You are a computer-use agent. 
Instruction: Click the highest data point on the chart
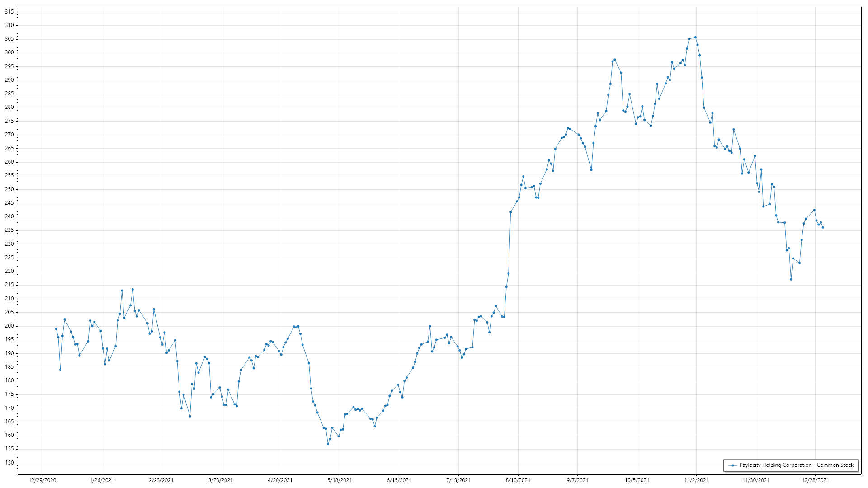click(x=695, y=38)
